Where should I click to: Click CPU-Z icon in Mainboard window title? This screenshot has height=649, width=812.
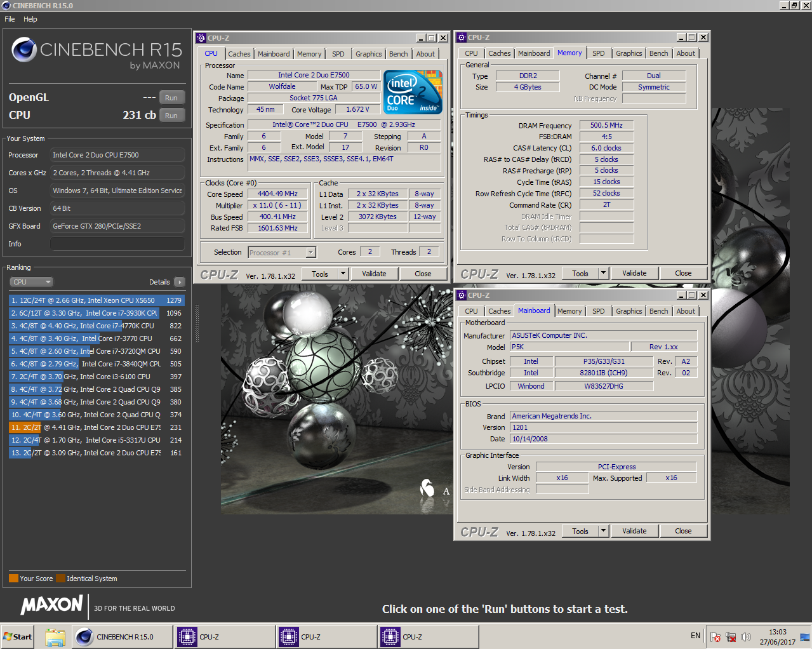462,295
